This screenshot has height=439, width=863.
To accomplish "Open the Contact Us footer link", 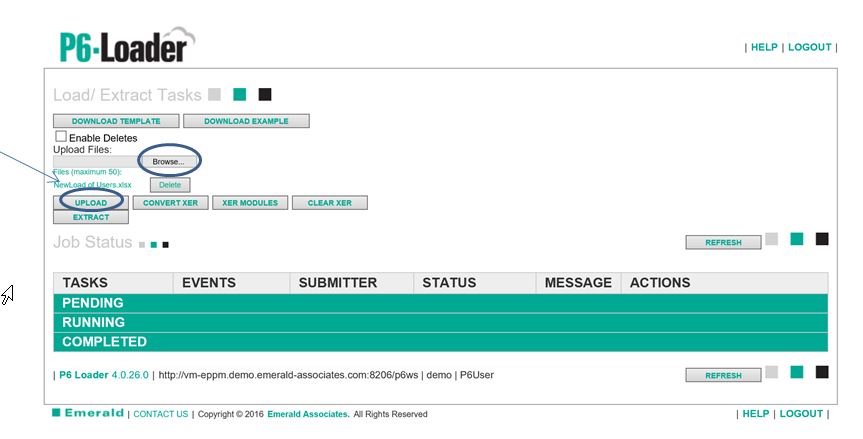I will tap(160, 414).
